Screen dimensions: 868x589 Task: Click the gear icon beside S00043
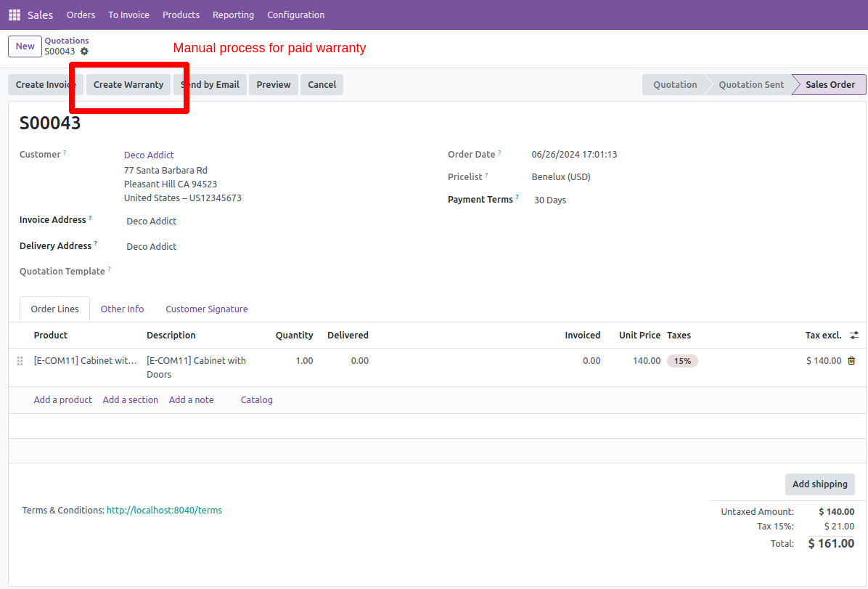pyautogui.click(x=84, y=52)
